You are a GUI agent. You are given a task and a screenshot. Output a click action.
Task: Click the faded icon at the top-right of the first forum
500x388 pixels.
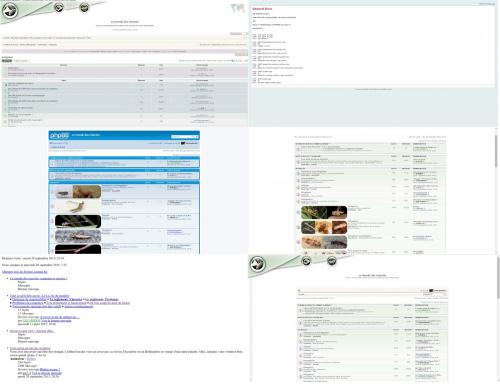tap(238, 8)
